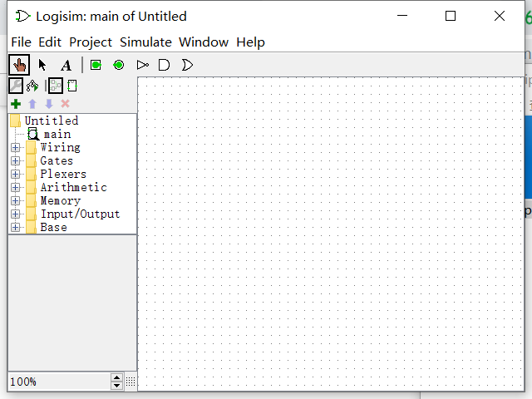Open the Simulate menu
This screenshot has width=532, height=399.
pyautogui.click(x=145, y=42)
